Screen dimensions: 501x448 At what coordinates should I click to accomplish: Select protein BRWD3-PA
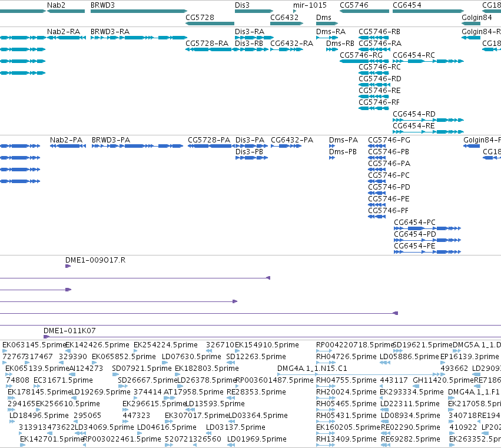[111, 140]
